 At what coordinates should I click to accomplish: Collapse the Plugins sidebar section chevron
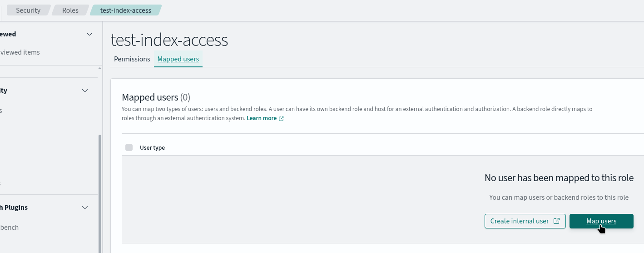(x=85, y=207)
